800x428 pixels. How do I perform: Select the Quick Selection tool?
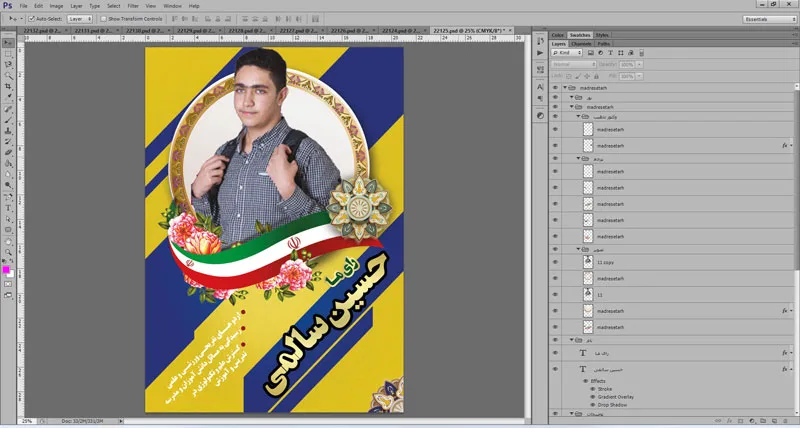tap(8, 75)
